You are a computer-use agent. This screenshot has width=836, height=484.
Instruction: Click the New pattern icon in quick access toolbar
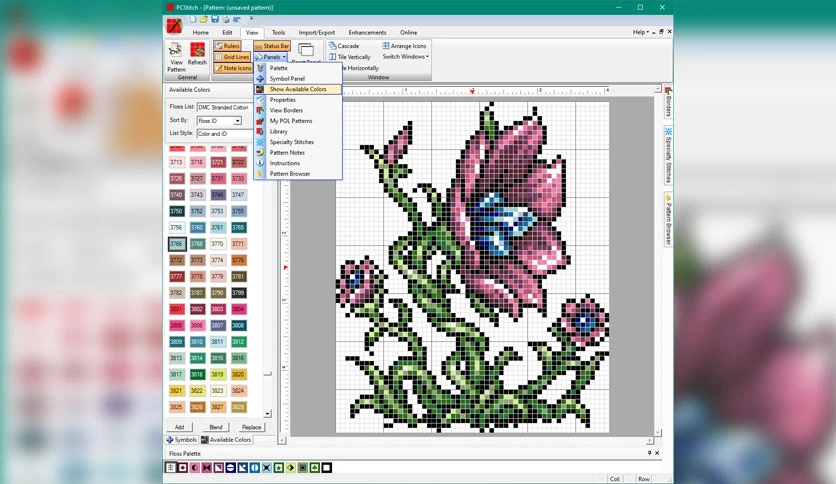[193, 20]
